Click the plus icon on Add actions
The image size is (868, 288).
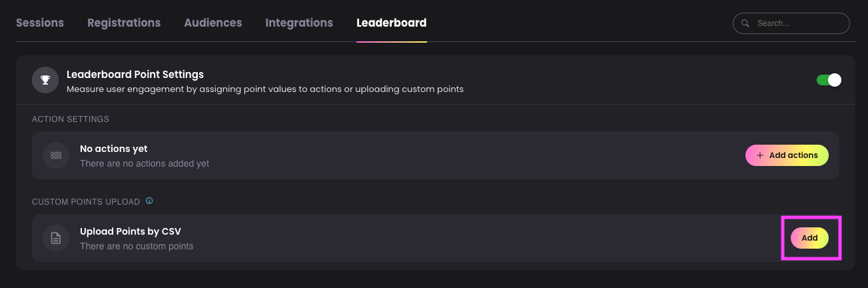click(760, 155)
